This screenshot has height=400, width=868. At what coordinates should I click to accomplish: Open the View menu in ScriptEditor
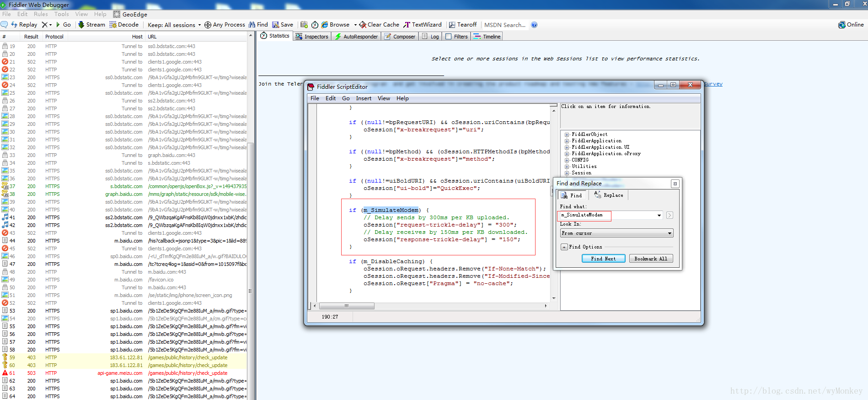tap(384, 98)
